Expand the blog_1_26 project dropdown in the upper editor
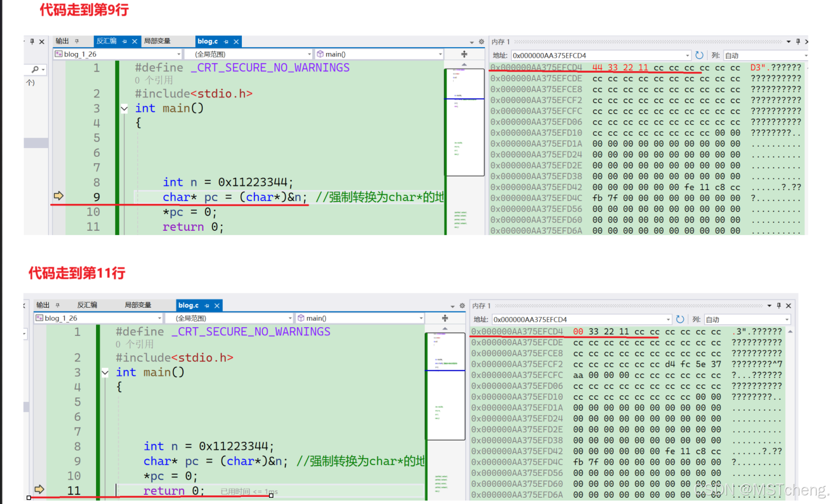 [x=179, y=54]
